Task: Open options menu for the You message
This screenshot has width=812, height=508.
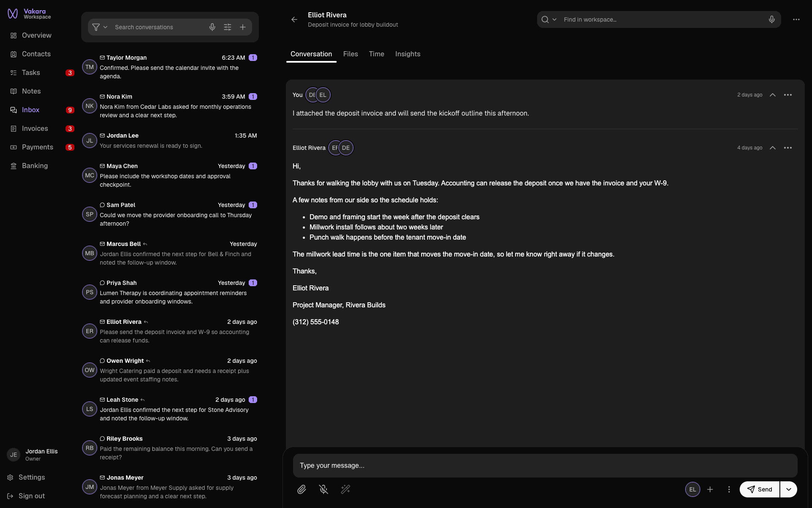Action: [788, 95]
